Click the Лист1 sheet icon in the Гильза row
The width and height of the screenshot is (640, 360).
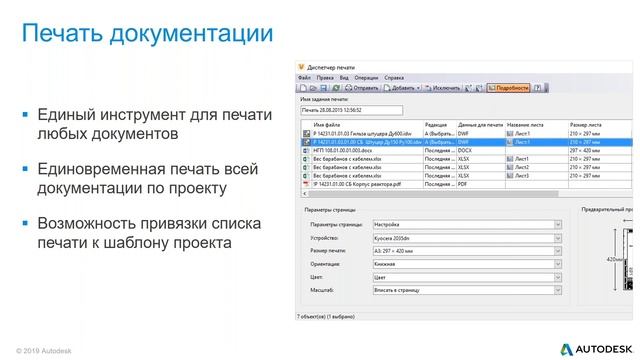[510, 133]
